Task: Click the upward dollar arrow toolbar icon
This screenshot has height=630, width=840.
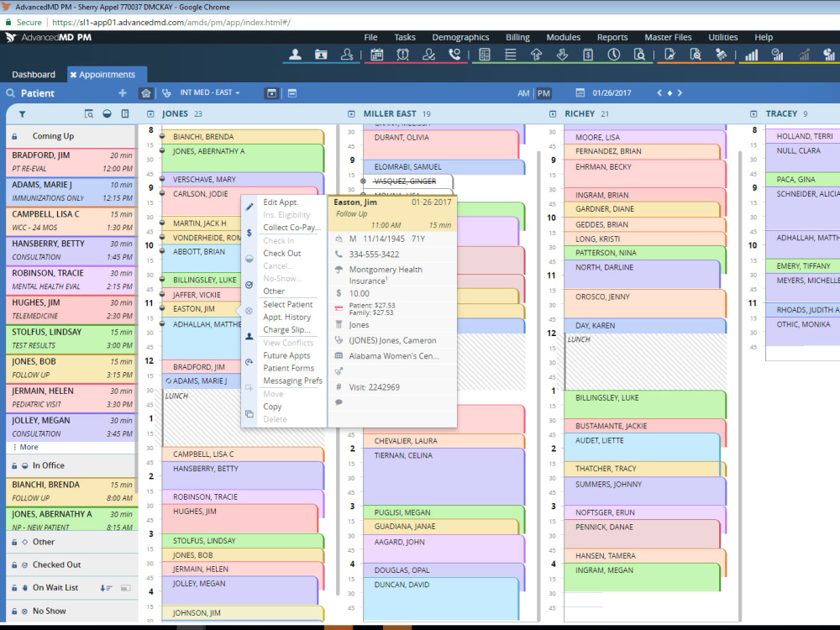Action: (x=536, y=55)
